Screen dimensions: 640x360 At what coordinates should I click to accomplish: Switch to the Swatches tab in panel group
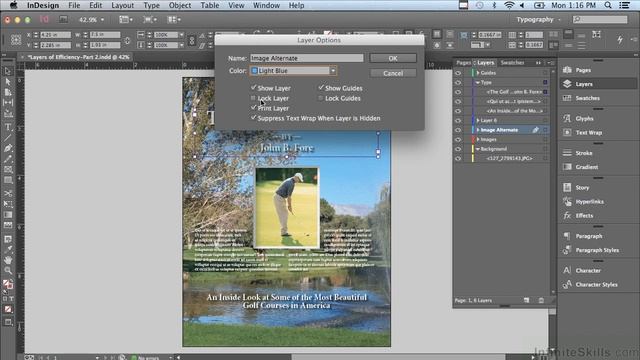tap(512, 63)
